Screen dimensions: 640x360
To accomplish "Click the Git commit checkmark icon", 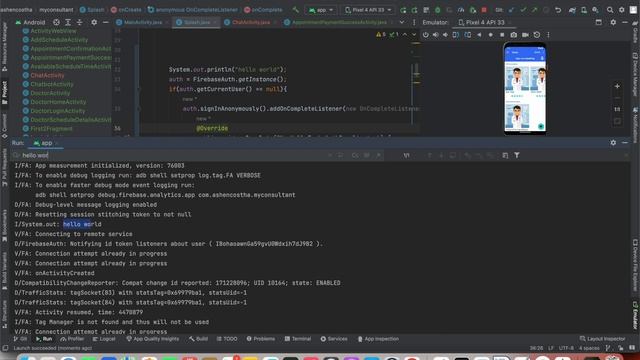I will (x=523, y=10).
